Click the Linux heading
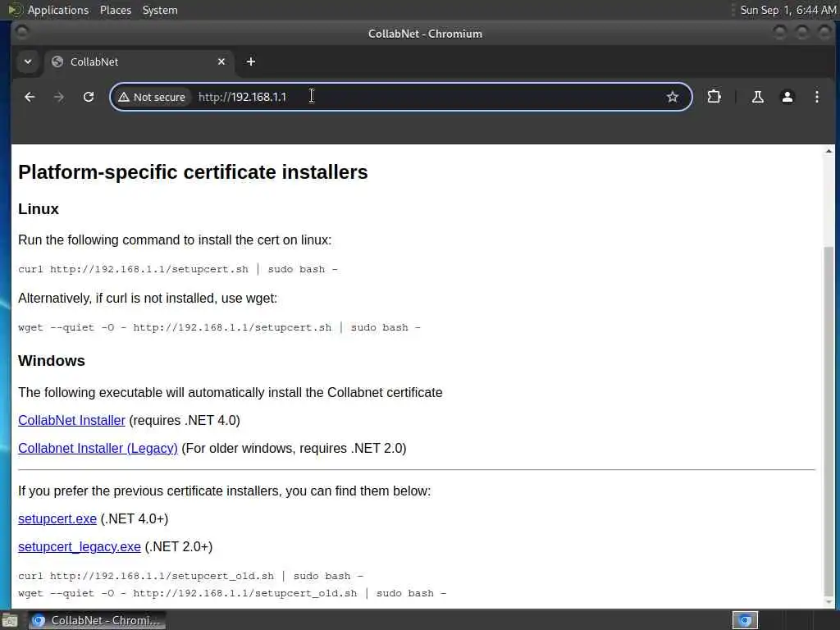 (39, 209)
